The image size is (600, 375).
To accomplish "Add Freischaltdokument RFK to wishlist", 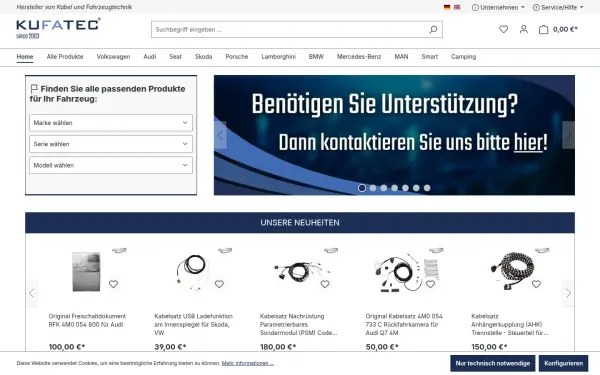I will click(x=113, y=284).
